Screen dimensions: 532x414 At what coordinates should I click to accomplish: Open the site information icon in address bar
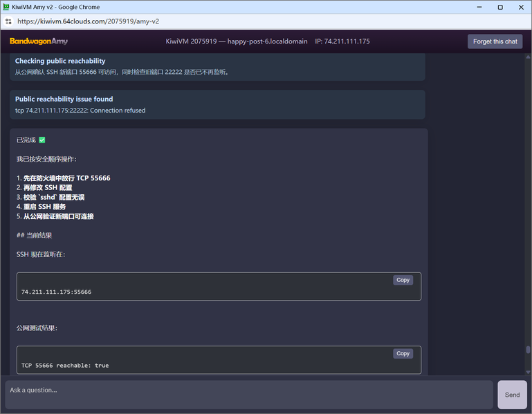point(8,21)
